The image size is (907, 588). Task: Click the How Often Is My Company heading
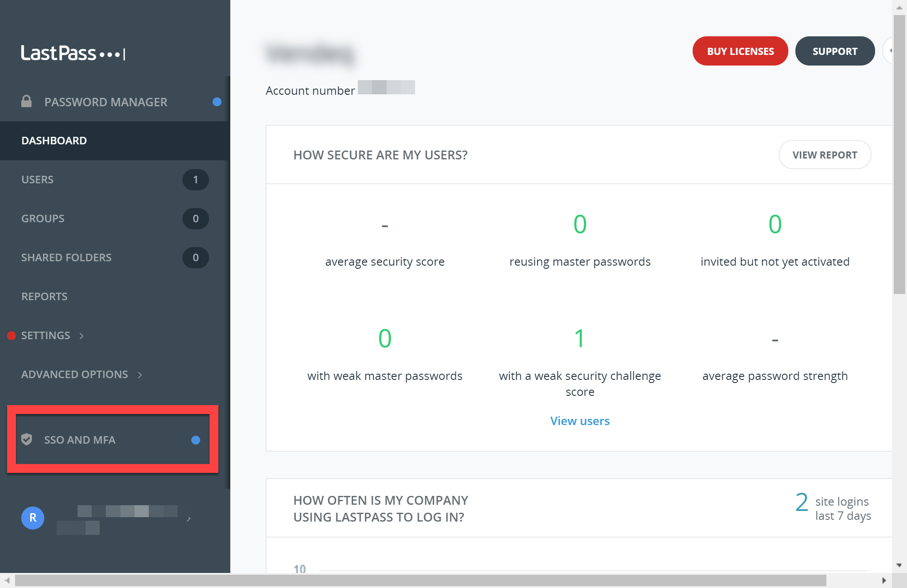[x=380, y=509]
